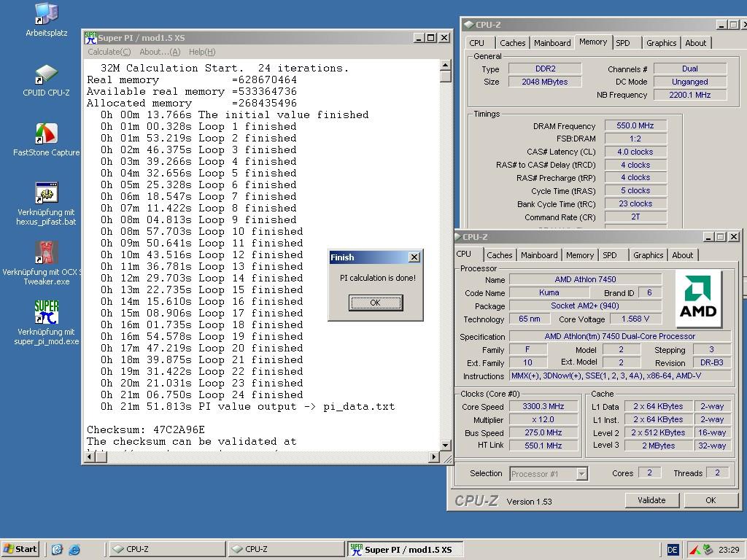Click the AMD logo in CPU-Z
This screenshot has width=747, height=560.
(x=698, y=298)
